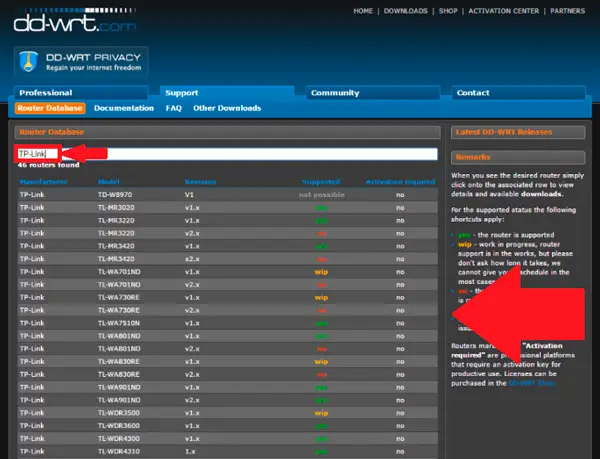Screen dimensions: 600x459
Task: Click the Latest DD-WRT Releases panel header
Action: (x=518, y=132)
